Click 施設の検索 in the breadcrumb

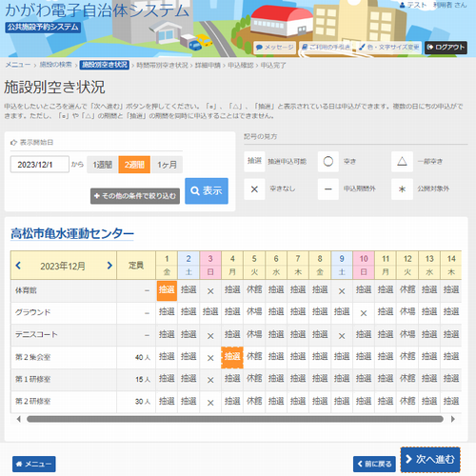pos(55,65)
